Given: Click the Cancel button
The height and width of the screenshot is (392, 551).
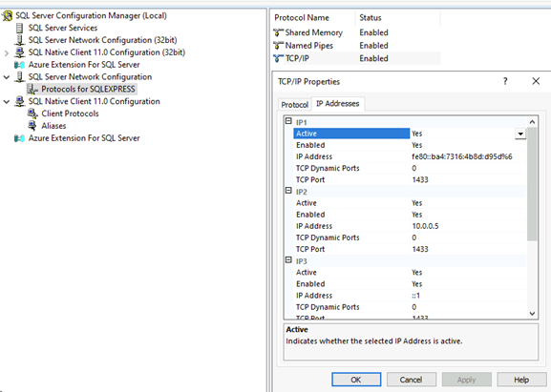Looking at the screenshot, I should click(412, 380).
